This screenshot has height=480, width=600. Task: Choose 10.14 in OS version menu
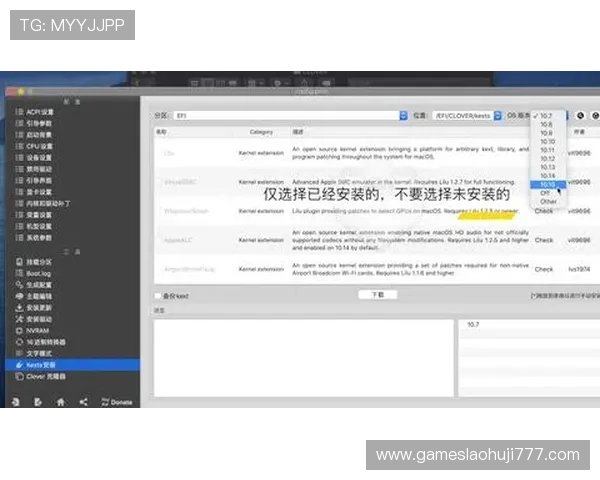(x=548, y=176)
